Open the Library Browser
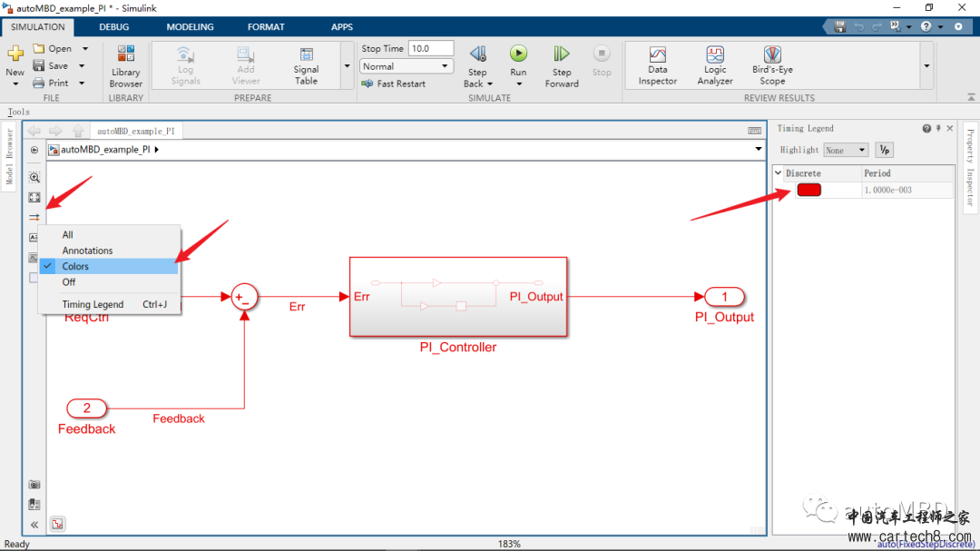 [x=125, y=65]
